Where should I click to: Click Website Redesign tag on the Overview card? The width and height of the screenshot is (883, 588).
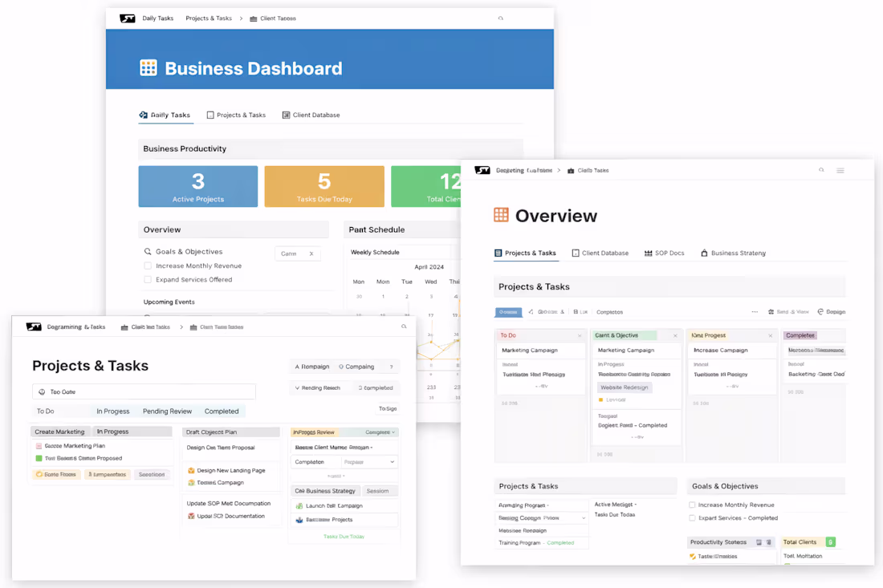[624, 387]
